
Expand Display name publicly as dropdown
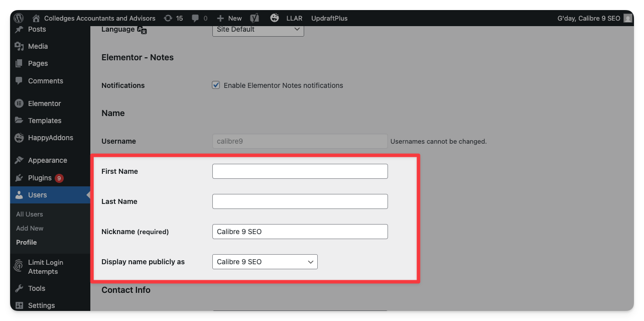click(x=265, y=262)
